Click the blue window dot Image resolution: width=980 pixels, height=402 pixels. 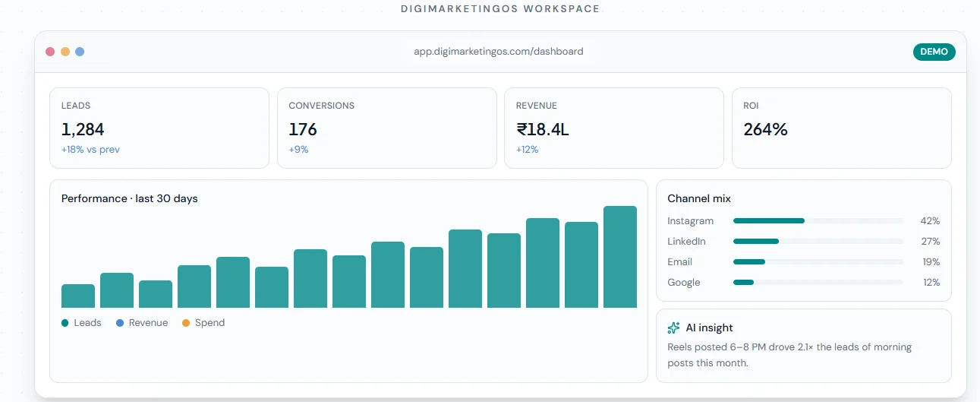point(80,52)
